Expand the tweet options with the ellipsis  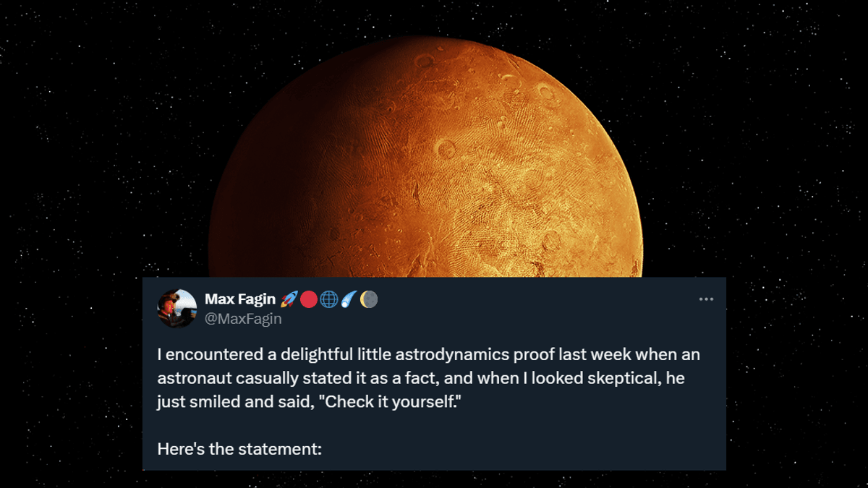click(x=707, y=299)
